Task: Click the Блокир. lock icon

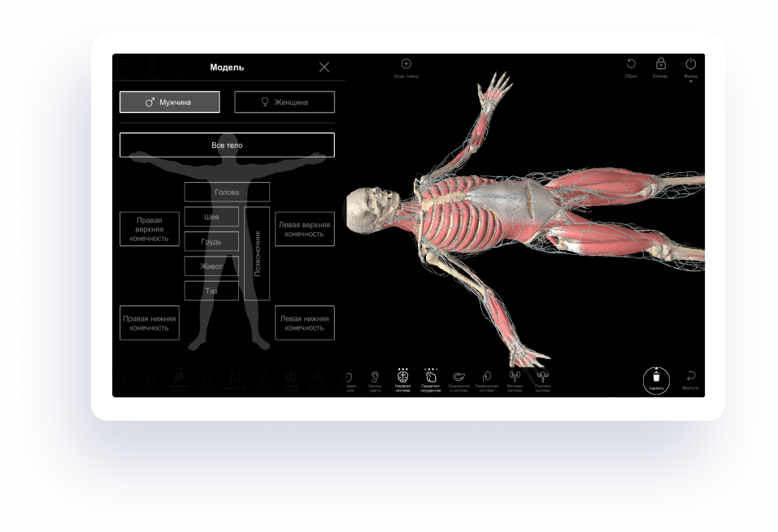Action: [x=660, y=64]
